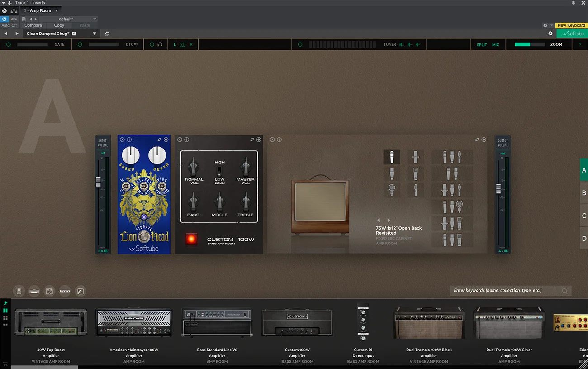The image size is (588, 369).
Task: Select next cabinet with right arrow
Action: [389, 220]
